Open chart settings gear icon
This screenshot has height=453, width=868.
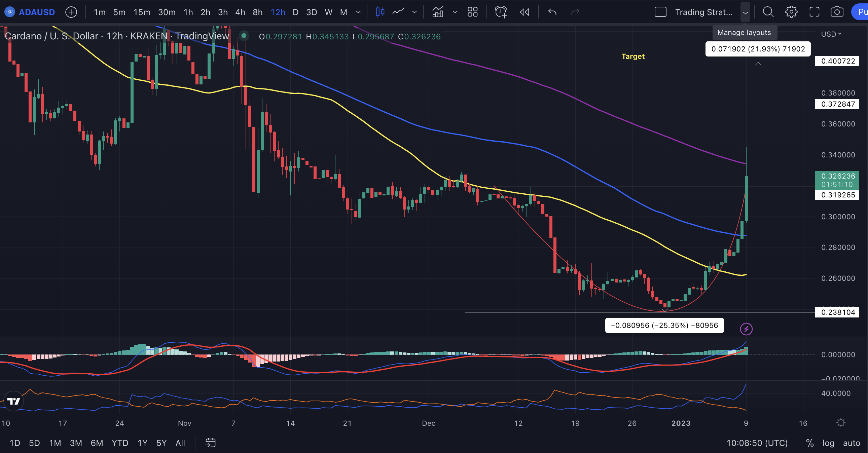click(x=791, y=12)
